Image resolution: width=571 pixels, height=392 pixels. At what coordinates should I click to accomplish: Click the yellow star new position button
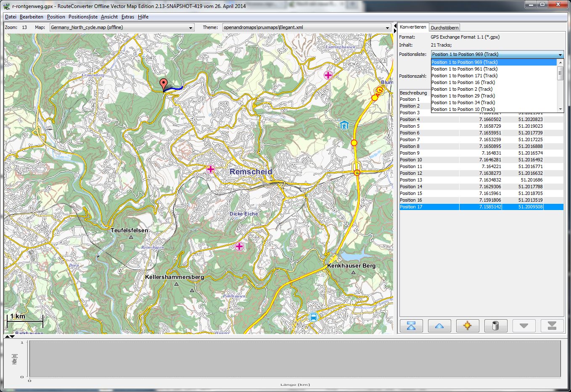[468, 326]
